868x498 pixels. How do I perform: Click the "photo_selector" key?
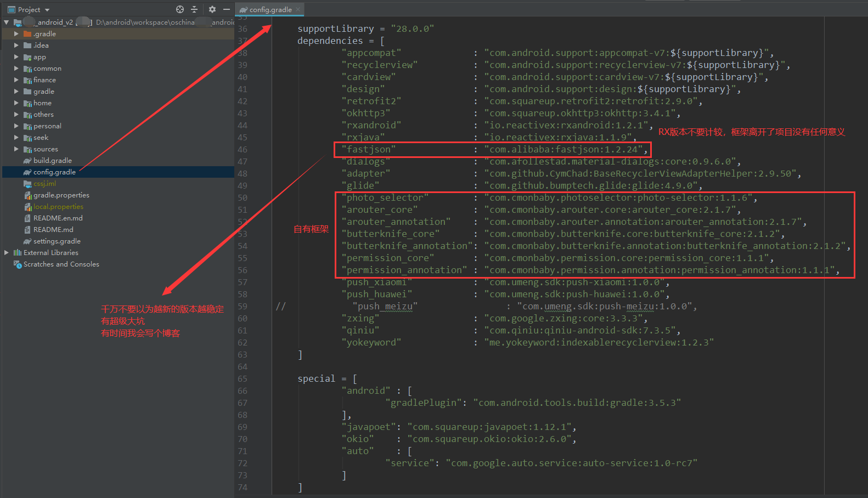tap(385, 197)
